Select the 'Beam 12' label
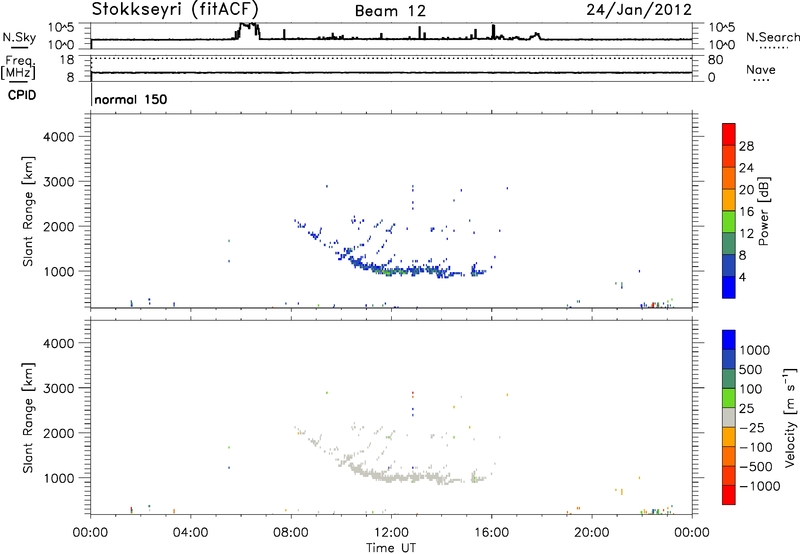The image size is (800, 554). pos(390,11)
